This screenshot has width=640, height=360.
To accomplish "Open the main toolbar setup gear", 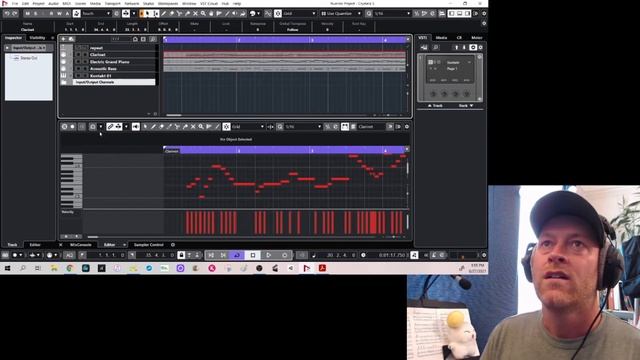I will tap(484, 13).
